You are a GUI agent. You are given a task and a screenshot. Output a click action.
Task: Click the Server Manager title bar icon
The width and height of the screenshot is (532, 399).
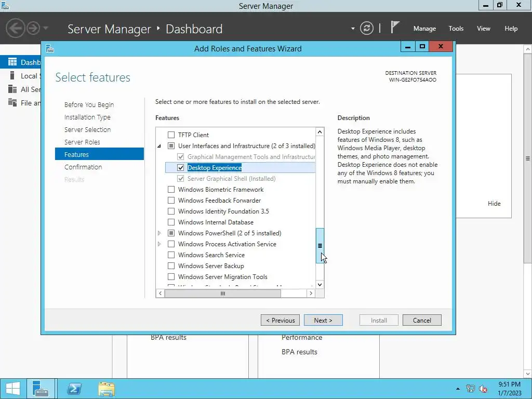(x=5, y=5)
